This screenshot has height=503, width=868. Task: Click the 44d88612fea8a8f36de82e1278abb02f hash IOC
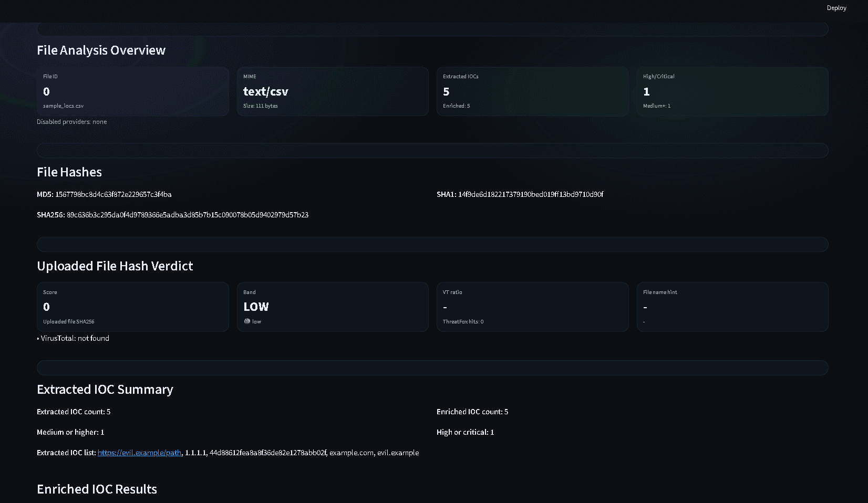(268, 453)
